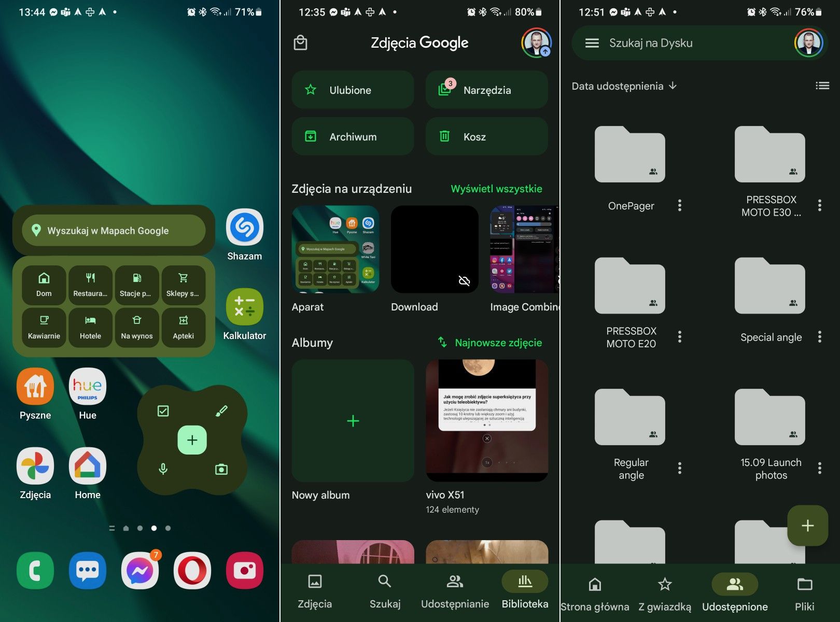Open more options for OnePager folder

tap(679, 205)
